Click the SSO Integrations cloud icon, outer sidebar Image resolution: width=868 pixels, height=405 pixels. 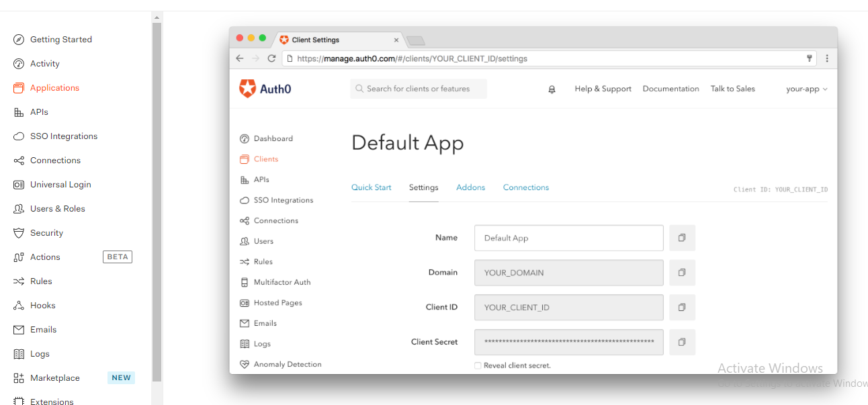(19, 136)
